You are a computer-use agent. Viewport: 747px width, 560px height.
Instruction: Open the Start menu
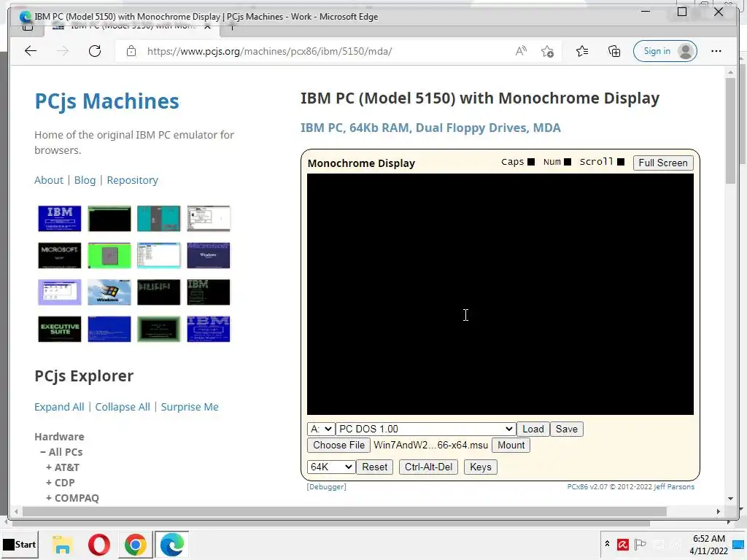(20, 544)
